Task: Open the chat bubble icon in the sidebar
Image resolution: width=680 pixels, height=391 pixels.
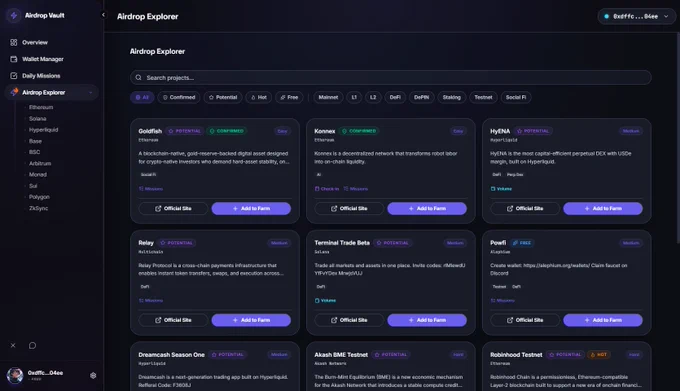Action: coord(32,345)
